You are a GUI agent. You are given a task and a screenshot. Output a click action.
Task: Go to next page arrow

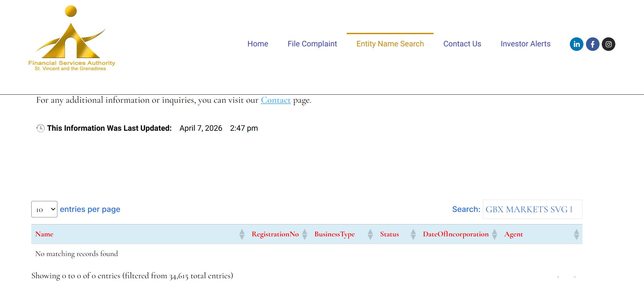(575, 277)
